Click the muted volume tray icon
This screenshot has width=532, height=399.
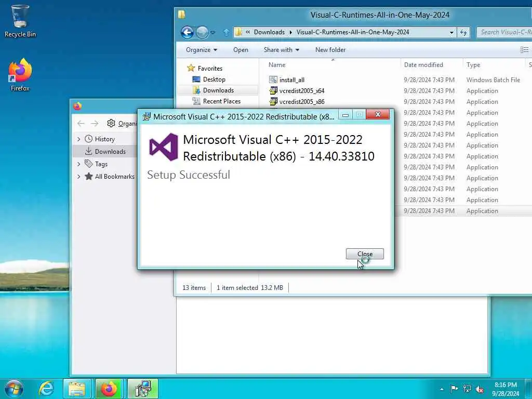tap(480, 389)
